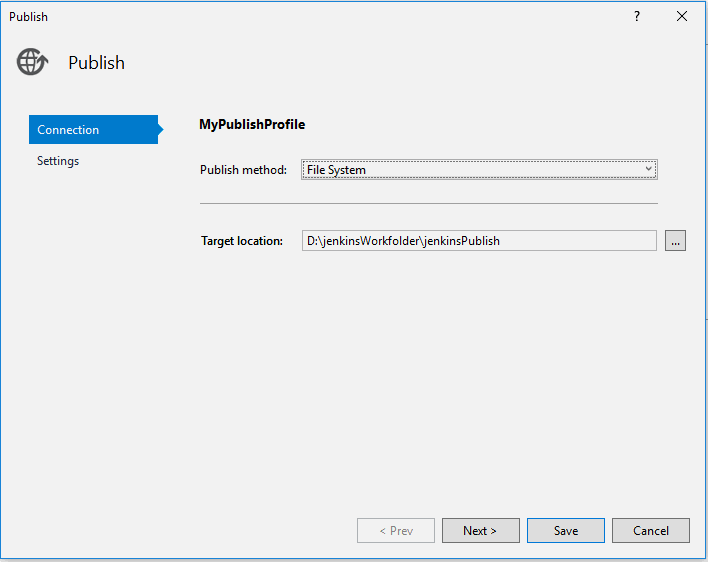
Task: Click the Publish header text beside globe
Action: 96,63
